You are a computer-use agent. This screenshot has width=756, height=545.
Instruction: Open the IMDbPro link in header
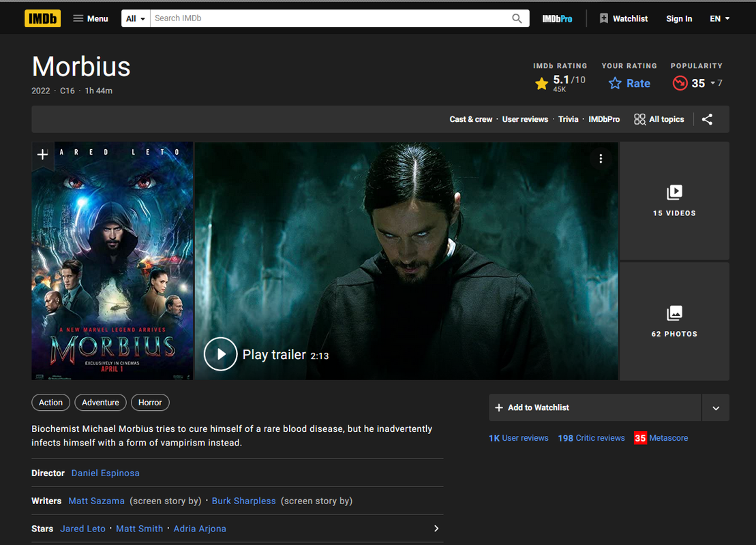tap(557, 18)
